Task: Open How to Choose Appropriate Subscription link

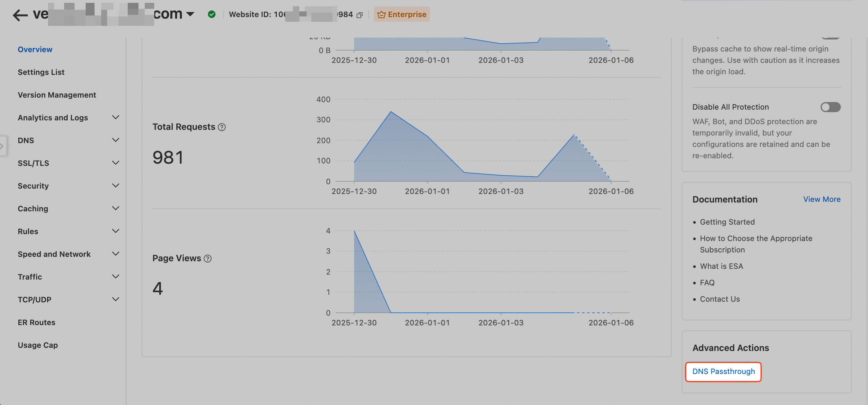Action: pos(756,244)
